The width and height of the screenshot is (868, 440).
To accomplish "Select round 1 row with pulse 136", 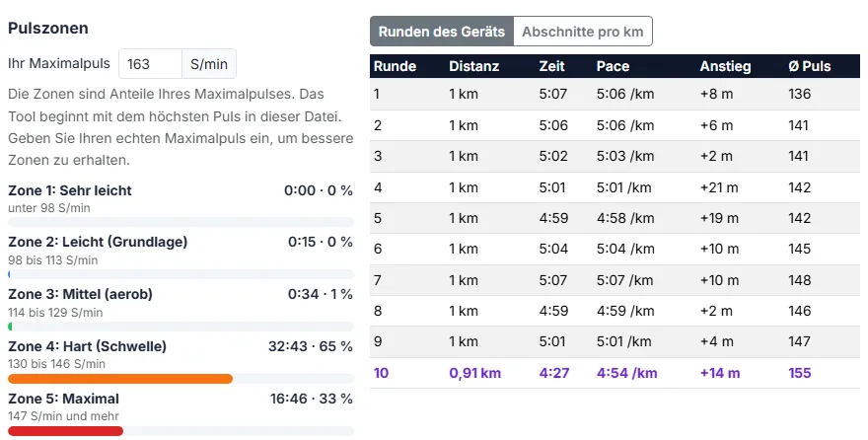I will click(615, 94).
